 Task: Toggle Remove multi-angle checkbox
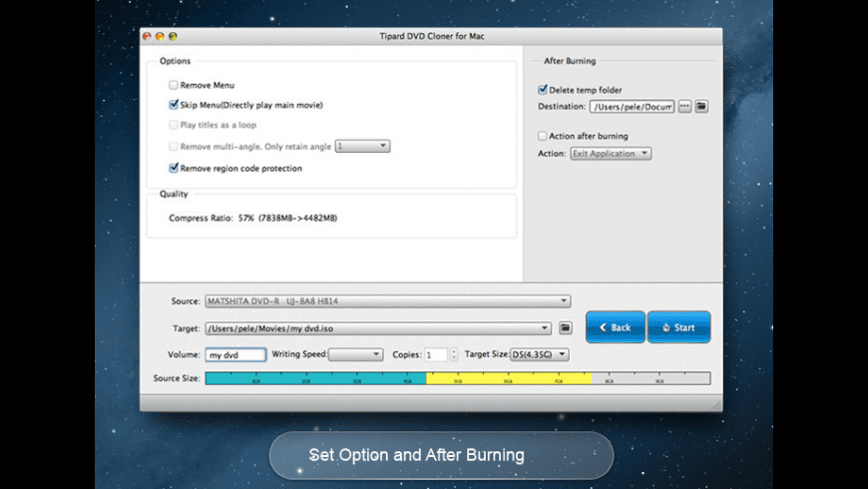coord(174,147)
